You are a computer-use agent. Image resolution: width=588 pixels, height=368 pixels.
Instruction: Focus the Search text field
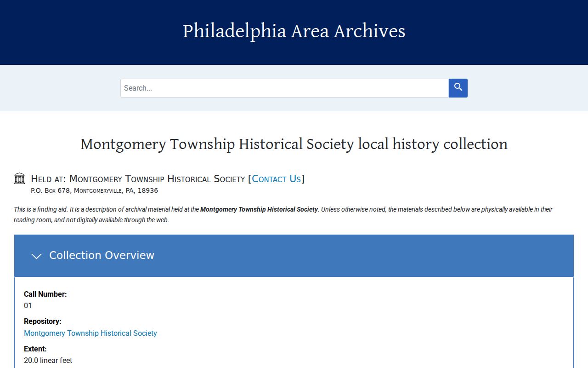tap(284, 88)
